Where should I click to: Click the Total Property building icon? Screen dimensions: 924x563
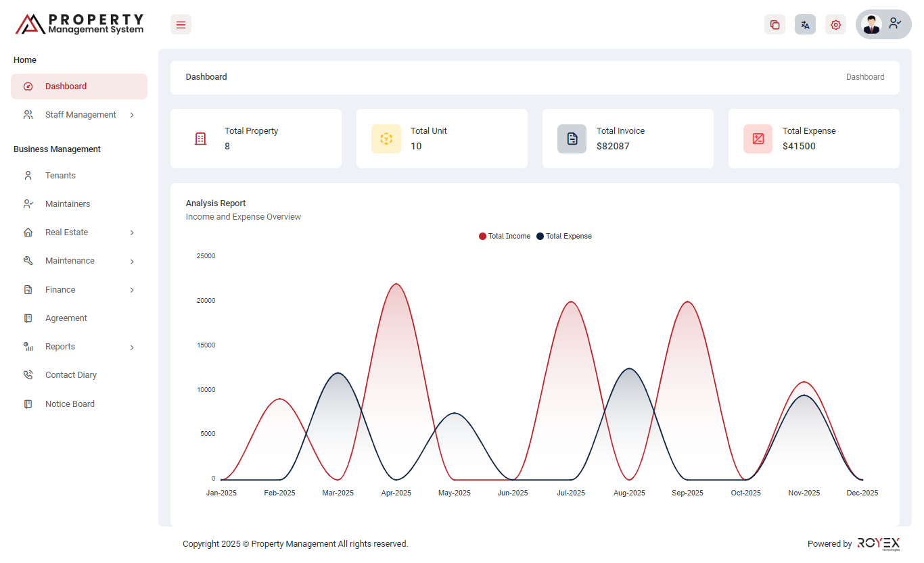click(200, 139)
